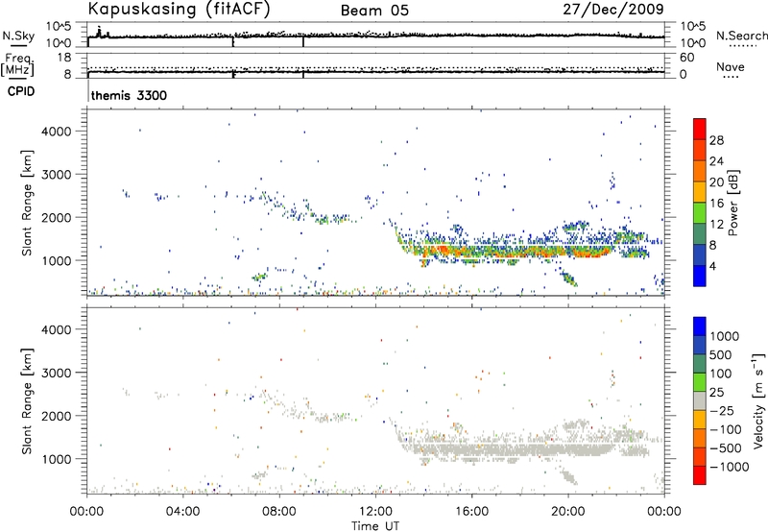The image size is (768, 532).
Task: Select the N.Sky legend label
Action: (x=18, y=36)
